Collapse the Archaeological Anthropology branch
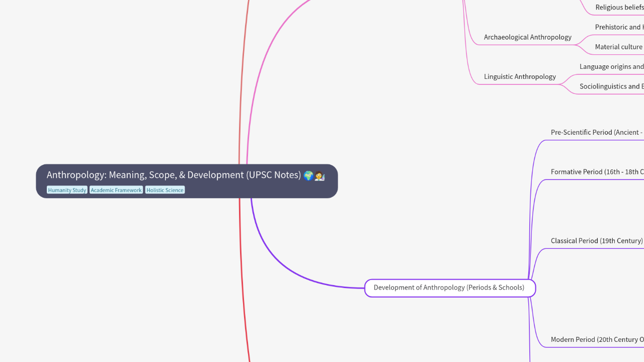 [527, 37]
